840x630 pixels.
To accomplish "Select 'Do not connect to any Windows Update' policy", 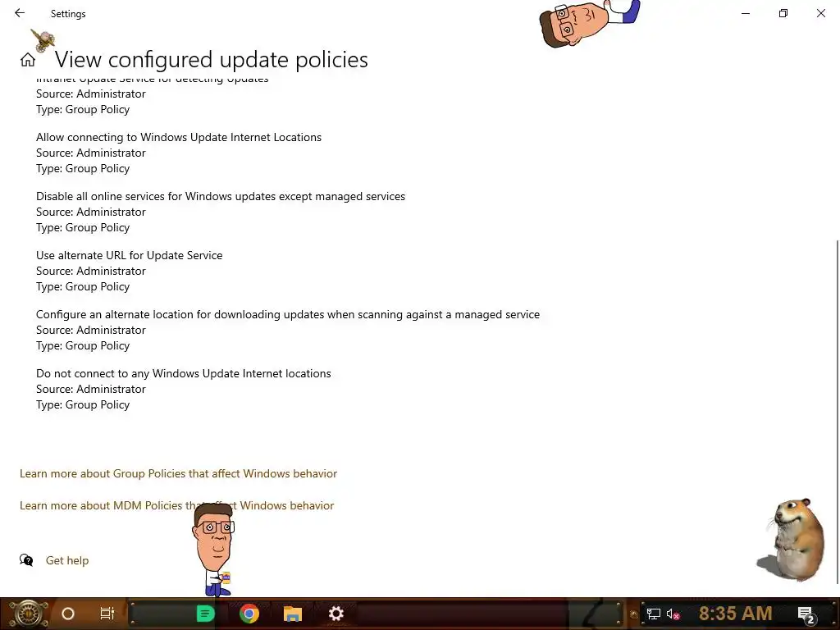I will pos(183,373).
